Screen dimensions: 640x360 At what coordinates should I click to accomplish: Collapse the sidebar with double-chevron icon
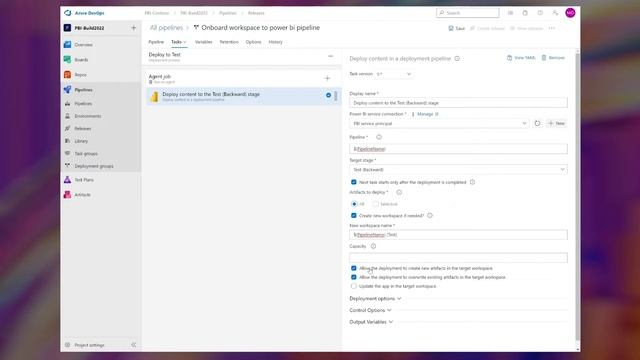click(133, 345)
